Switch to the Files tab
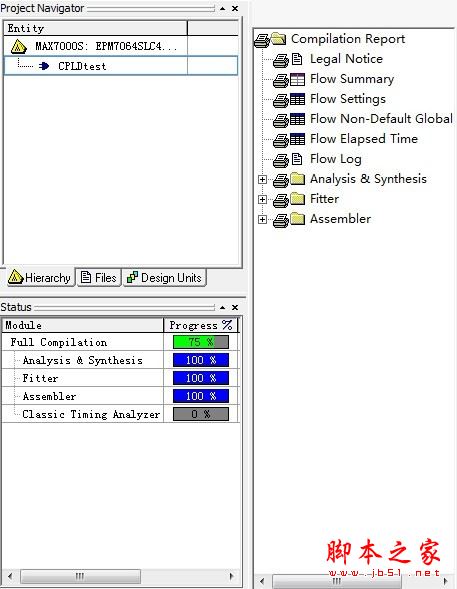Image resolution: width=457 pixels, height=589 pixels. pos(99,278)
